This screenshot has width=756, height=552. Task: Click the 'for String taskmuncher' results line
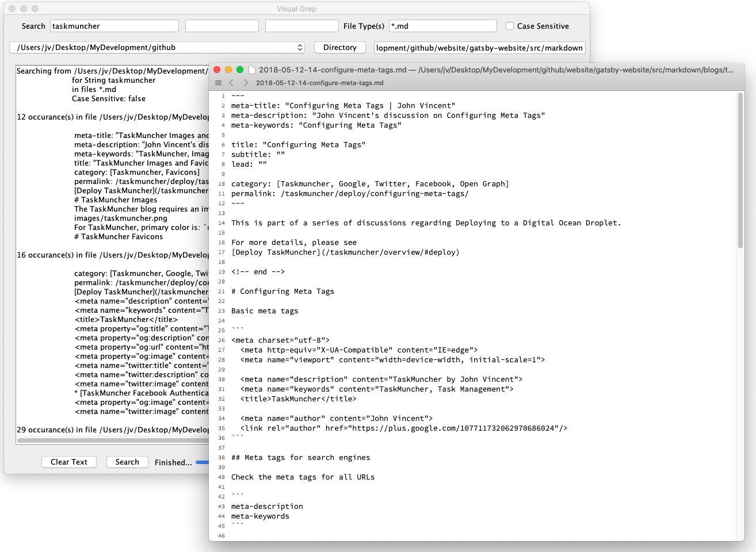[114, 80]
